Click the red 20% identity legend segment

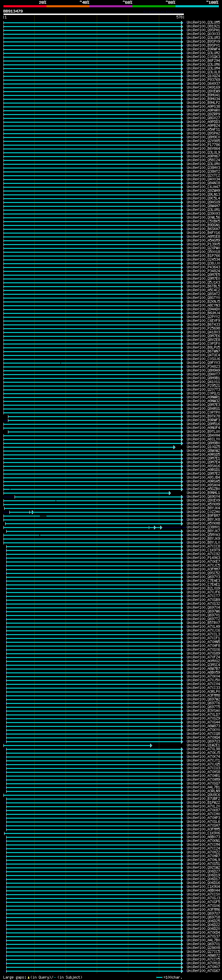coord(25,6)
